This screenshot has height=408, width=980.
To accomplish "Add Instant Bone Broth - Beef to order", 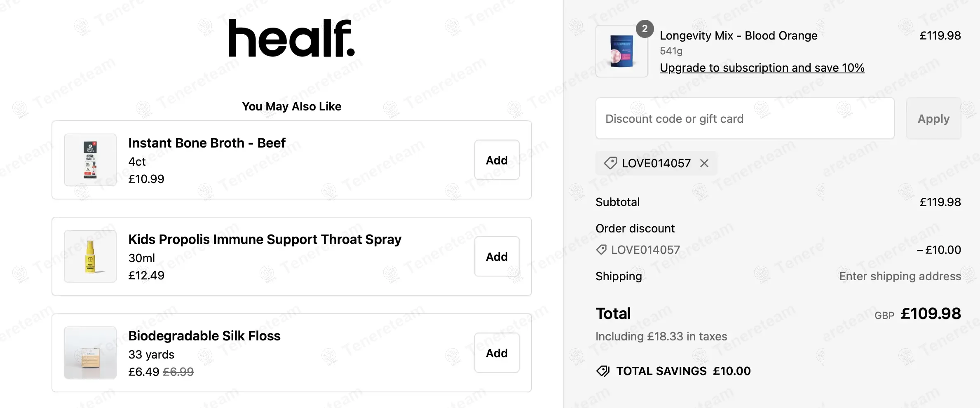I will tap(497, 160).
